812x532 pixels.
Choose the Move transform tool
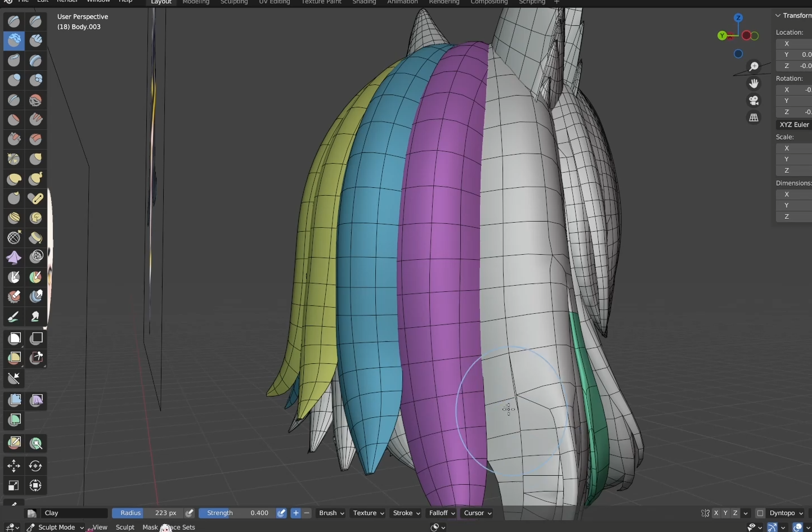click(14, 466)
